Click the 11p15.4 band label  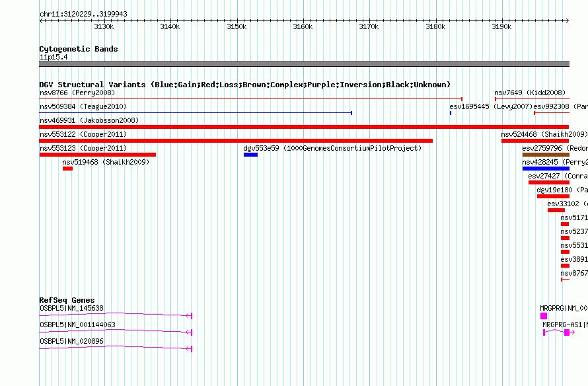54,57
